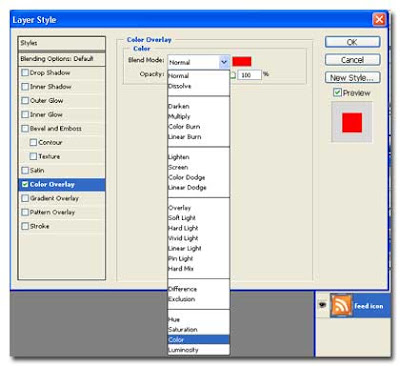Viewport: 400px width, 366px height.
Task: Click the Cancel button
Action: tap(352, 60)
